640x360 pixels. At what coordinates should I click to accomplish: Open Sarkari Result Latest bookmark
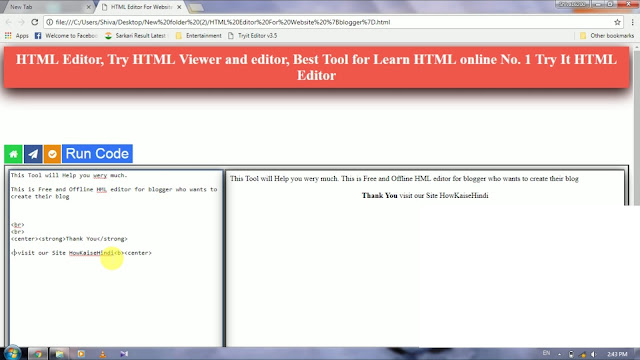(x=136, y=36)
